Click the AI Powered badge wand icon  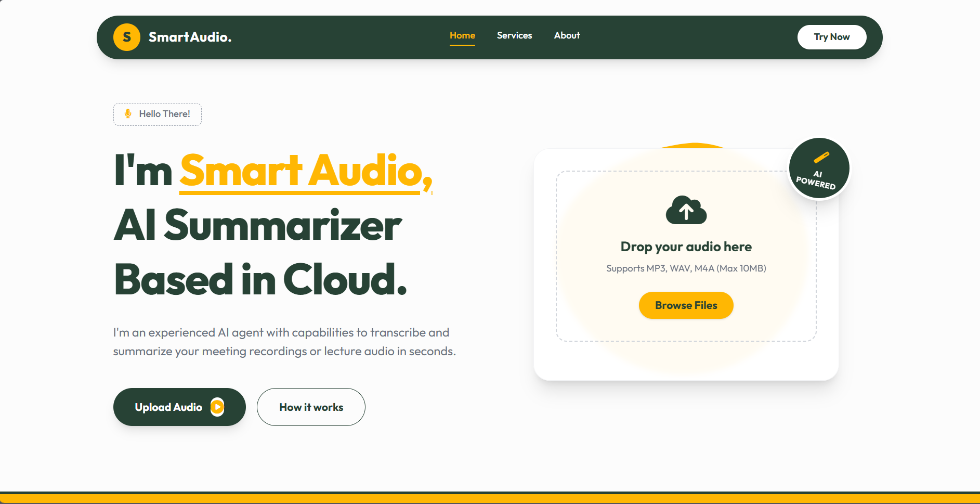(821, 157)
